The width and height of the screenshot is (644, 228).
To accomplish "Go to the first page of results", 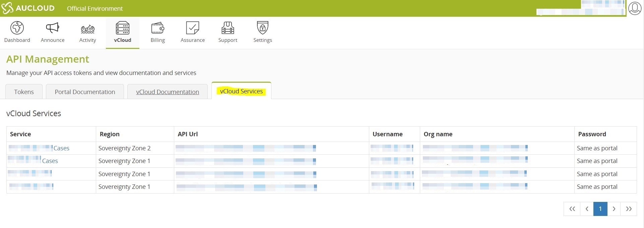I will click(x=572, y=209).
